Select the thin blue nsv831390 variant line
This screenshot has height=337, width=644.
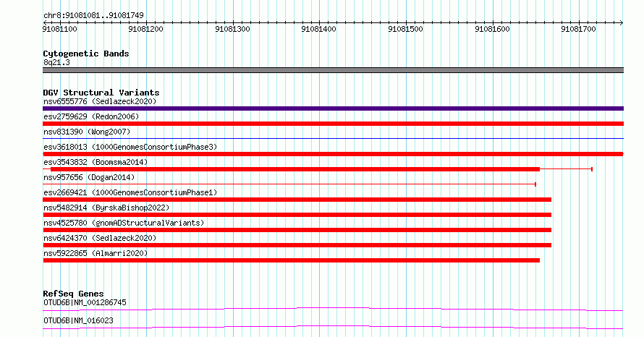[333, 139]
